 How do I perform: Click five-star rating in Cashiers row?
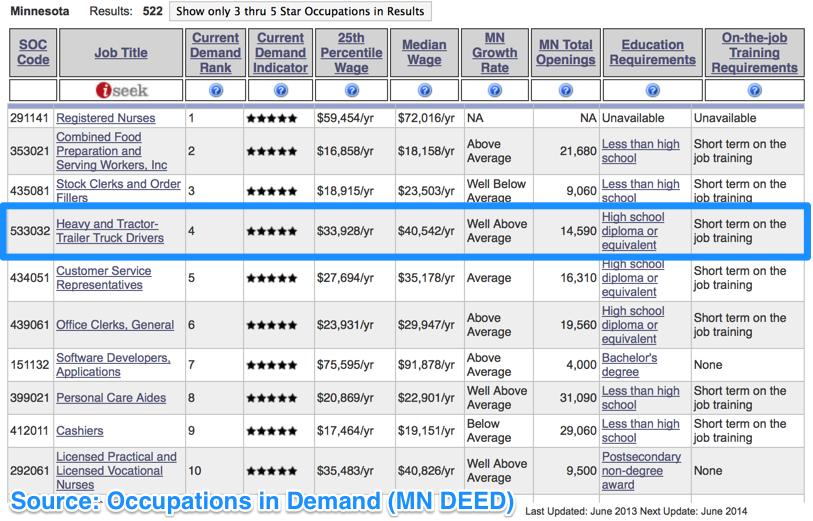click(x=272, y=431)
